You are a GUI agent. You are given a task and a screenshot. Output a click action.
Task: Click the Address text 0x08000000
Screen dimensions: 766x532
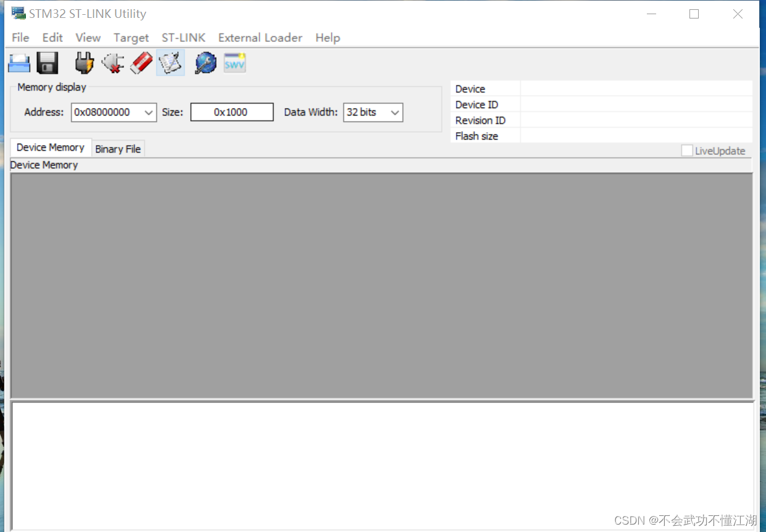(x=102, y=112)
